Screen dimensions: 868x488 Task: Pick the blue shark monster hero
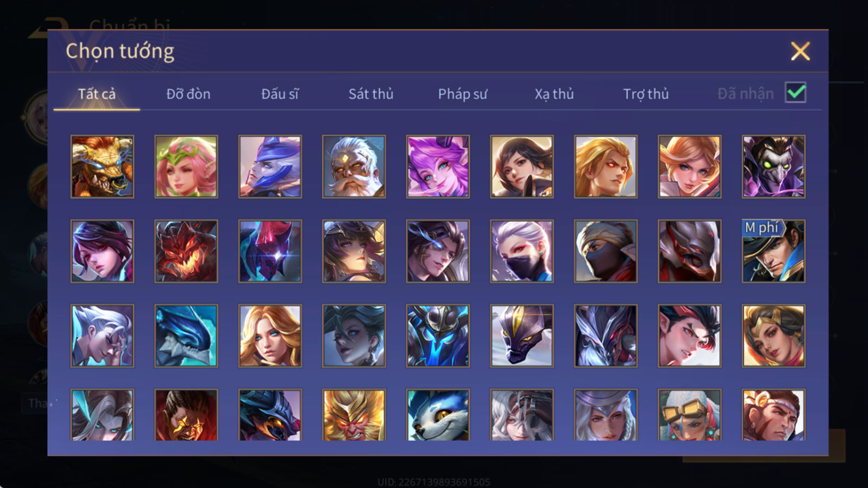click(186, 336)
